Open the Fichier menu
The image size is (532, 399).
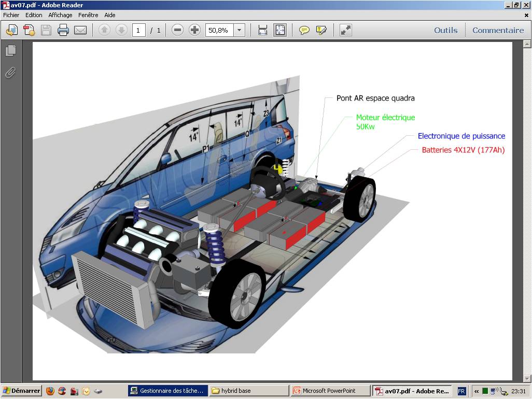(x=11, y=15)
